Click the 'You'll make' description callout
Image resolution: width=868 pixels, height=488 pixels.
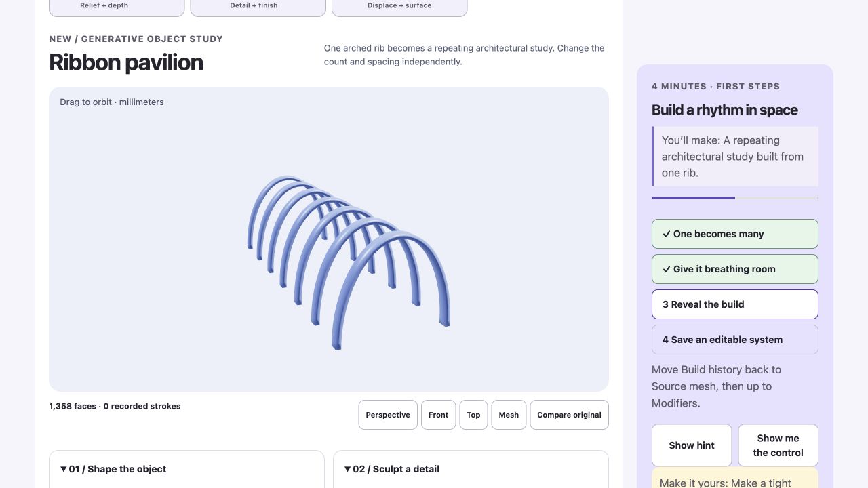pos(735,157)
